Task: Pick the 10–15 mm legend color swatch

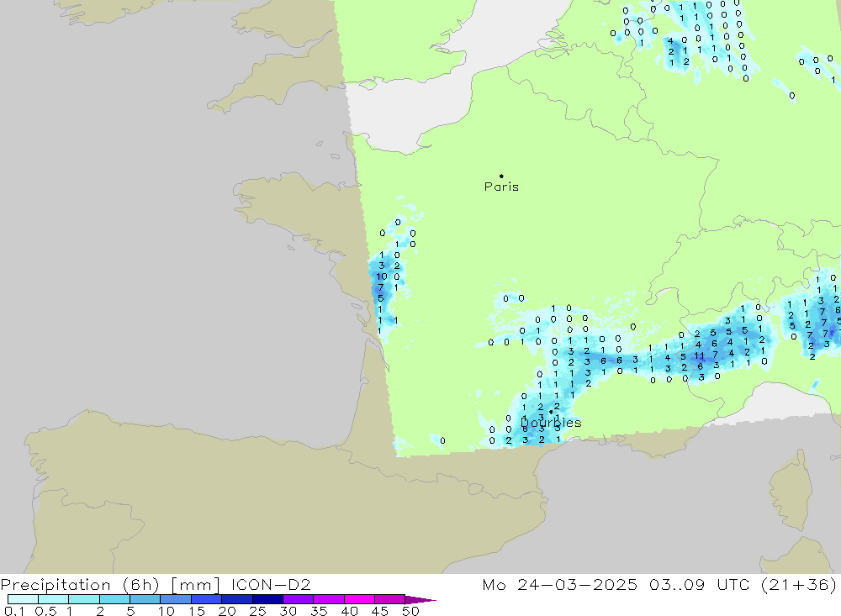Action: click(176, 599)
